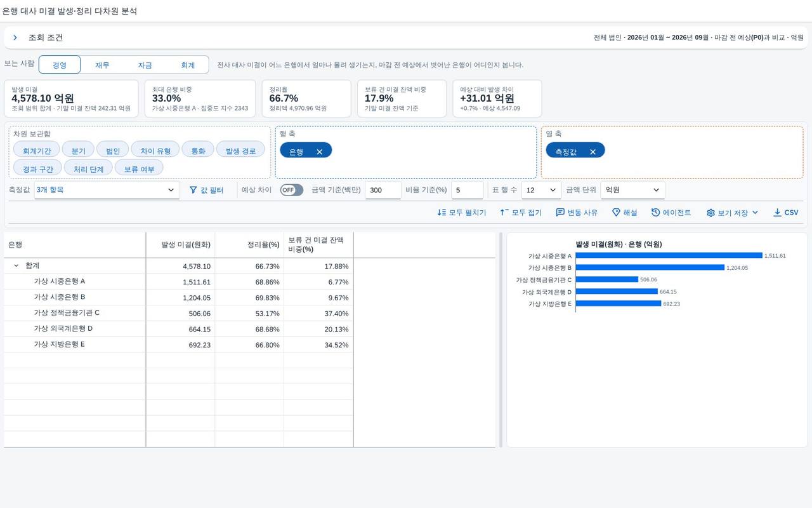The image size is (812, 508).
Task: Collapse the 합계 tree row
Action: pos(16,266)
